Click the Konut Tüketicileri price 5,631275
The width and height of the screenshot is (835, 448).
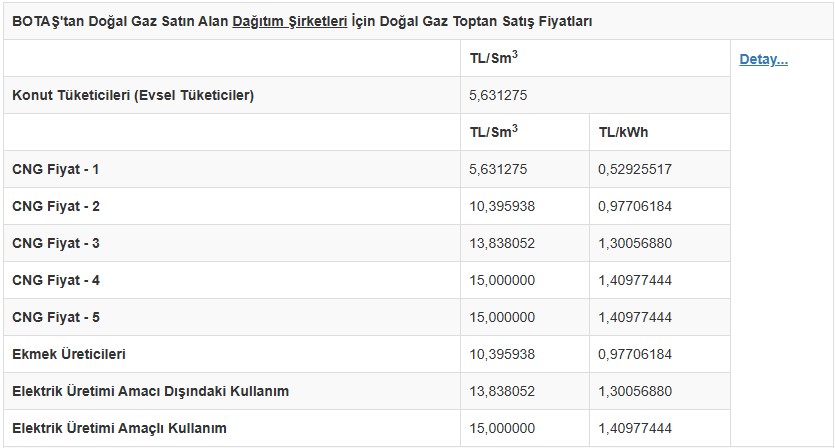click(x=498, y=95)
